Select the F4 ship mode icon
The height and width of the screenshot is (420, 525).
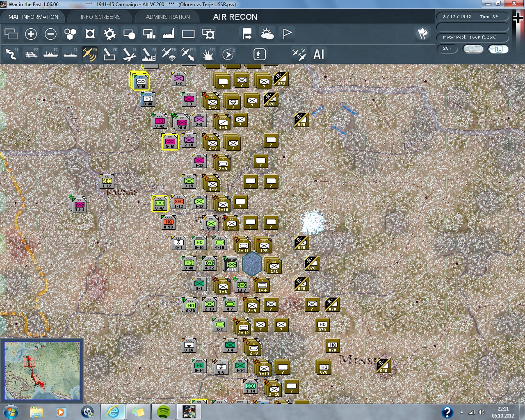pos(70,54)
